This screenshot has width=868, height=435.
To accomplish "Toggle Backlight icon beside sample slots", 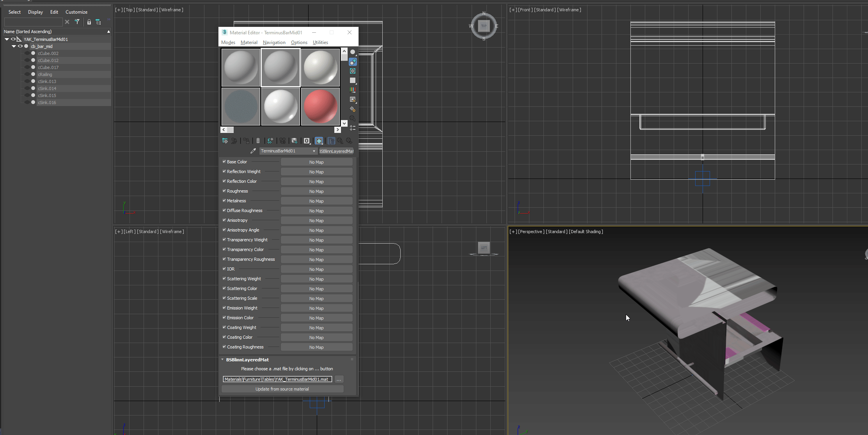I will tap(353, 62).
